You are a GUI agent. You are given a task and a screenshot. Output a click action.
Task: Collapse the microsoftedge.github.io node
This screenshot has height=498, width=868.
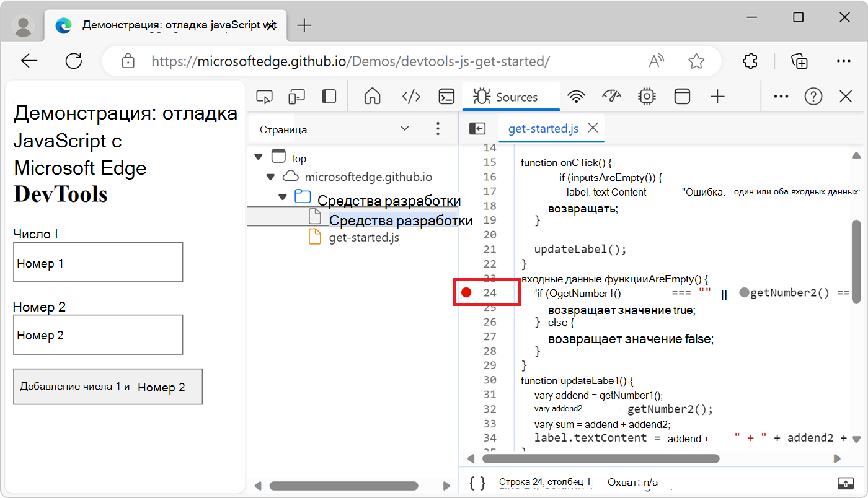pos(270,177)
